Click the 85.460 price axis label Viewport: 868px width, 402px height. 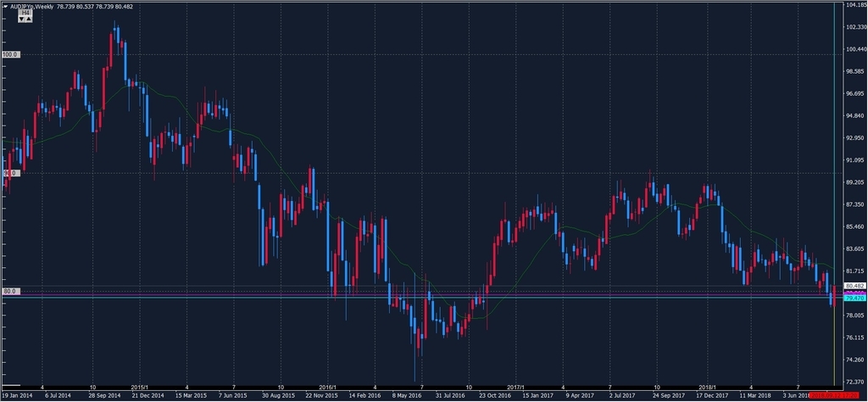[x=854, y=226]
